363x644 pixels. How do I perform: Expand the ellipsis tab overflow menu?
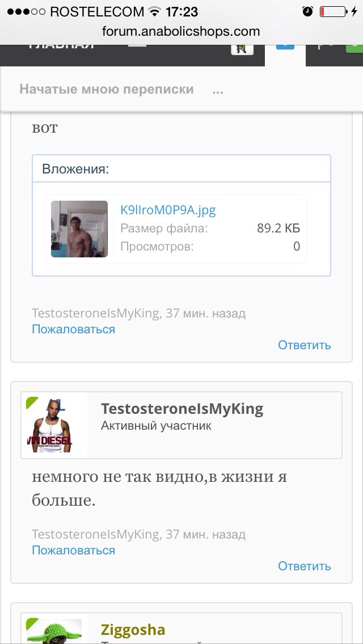(218, 90)
